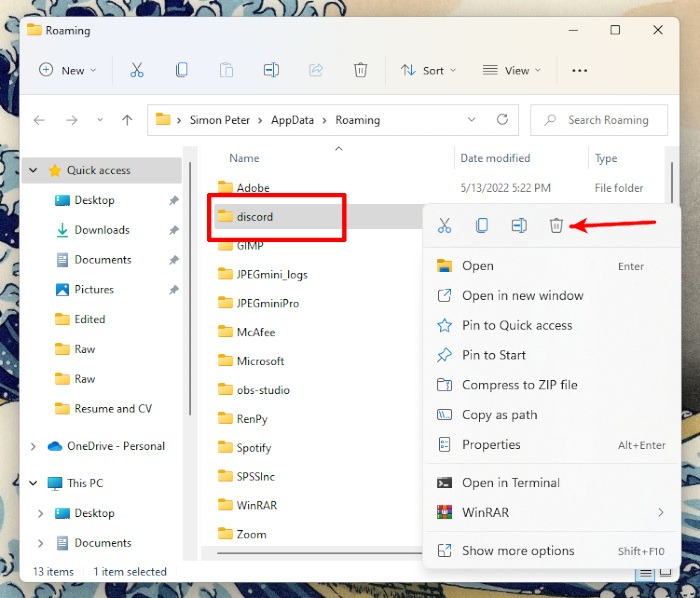The image size is (700, 598).
Task: Choose Open from the context menu
Action: pyautogui.click(x=552, y=266)
